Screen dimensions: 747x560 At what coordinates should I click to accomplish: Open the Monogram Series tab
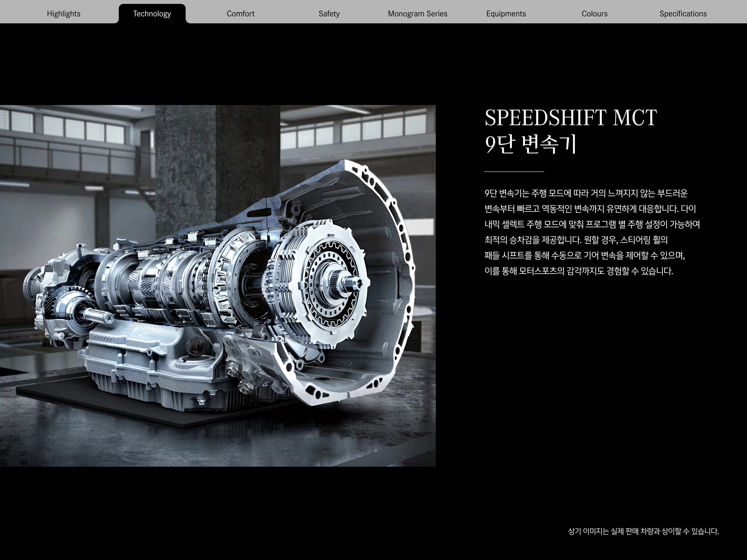point(417,14)
